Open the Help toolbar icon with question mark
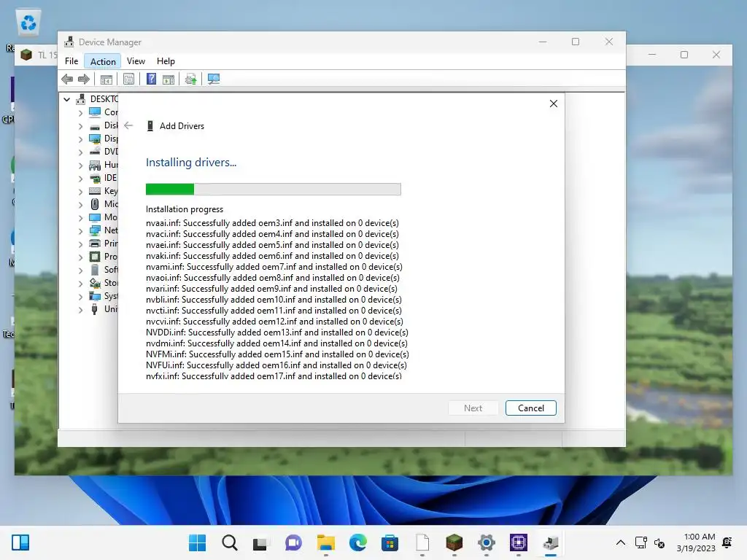 coord(151,79)
